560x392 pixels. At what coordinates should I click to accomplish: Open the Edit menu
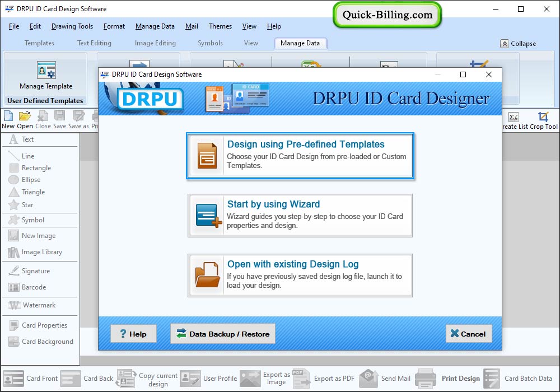[35, 26]
